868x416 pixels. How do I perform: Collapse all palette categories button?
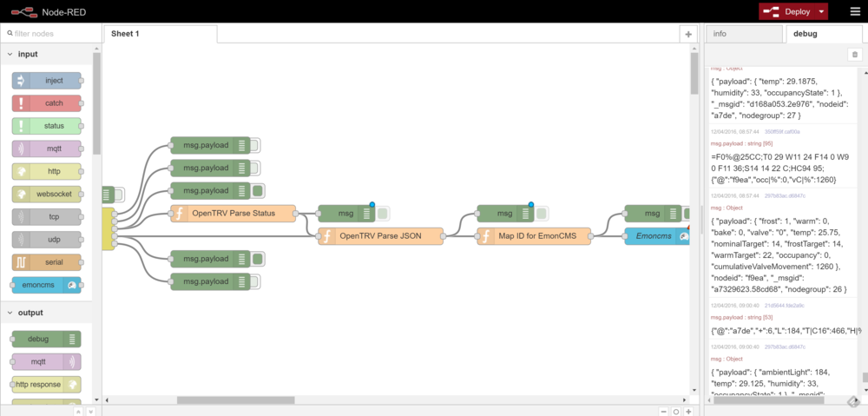(x=79, y=412)
